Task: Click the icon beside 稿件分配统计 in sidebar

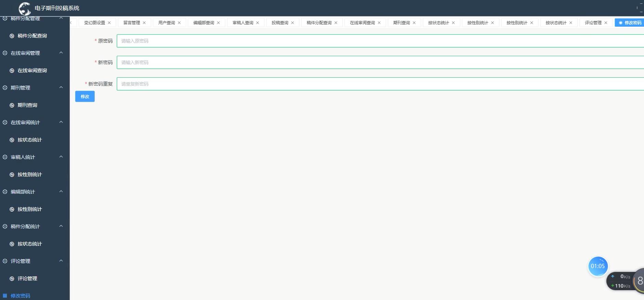Action: pyautogui.click(x=5, y=226)
